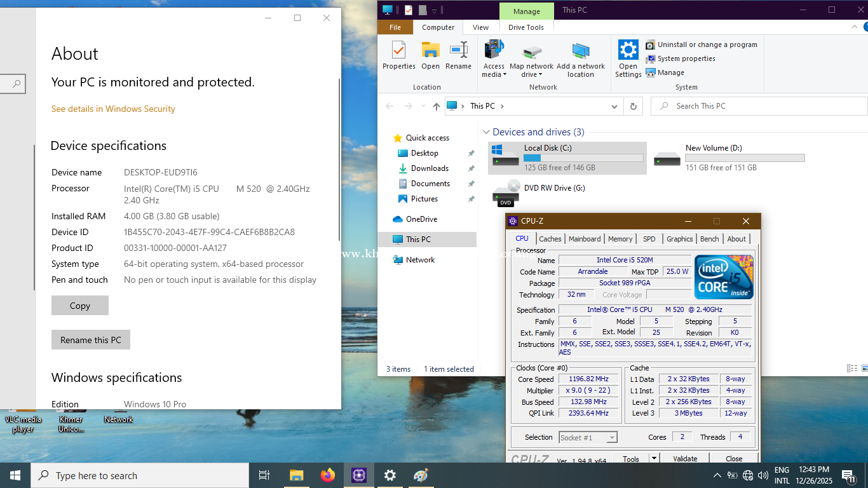The image size is (868, 488).
Task: Click Add a network location icon
Action: point(580,51)
